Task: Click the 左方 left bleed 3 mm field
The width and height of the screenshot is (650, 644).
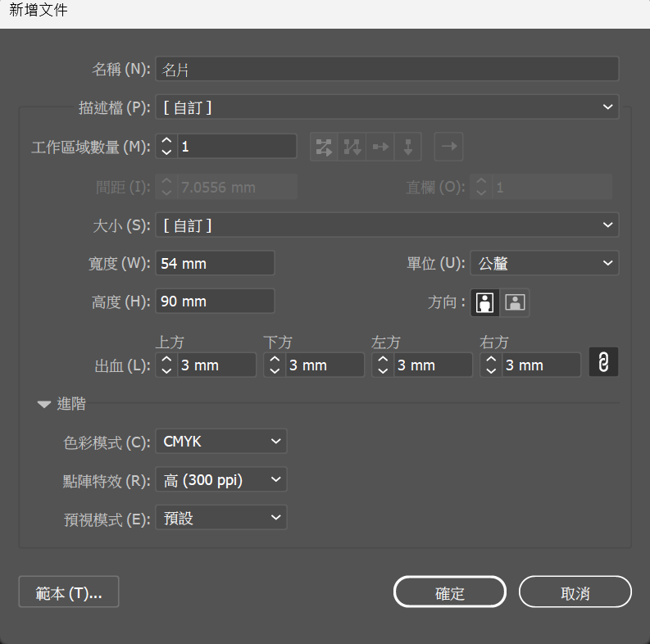Action: 433,365
